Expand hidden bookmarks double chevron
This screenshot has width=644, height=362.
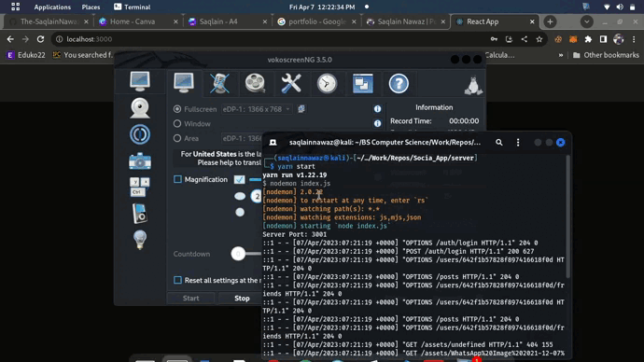[x=561, y=55]
